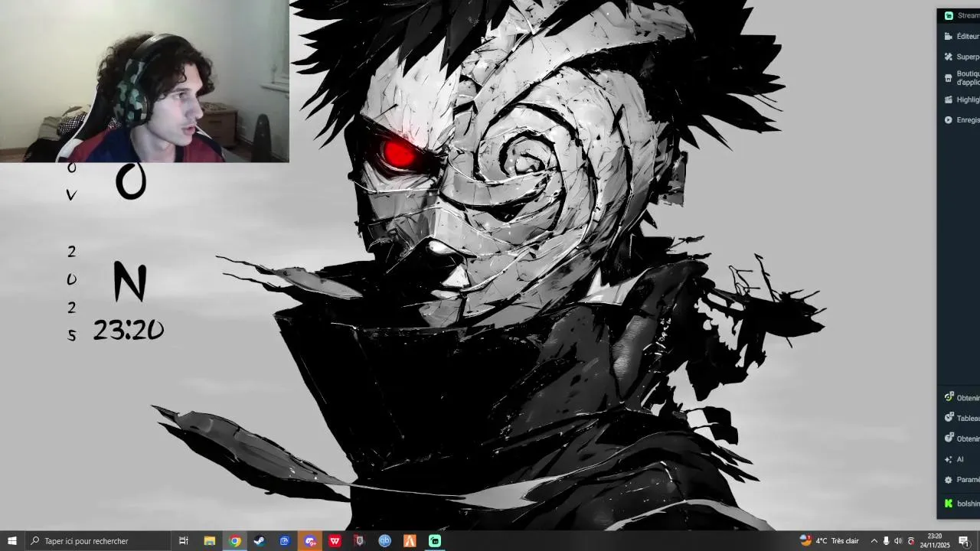Open Paramètres gear icon in Streamlabs
The image size is (980, 551).
(x=949, y=480)
